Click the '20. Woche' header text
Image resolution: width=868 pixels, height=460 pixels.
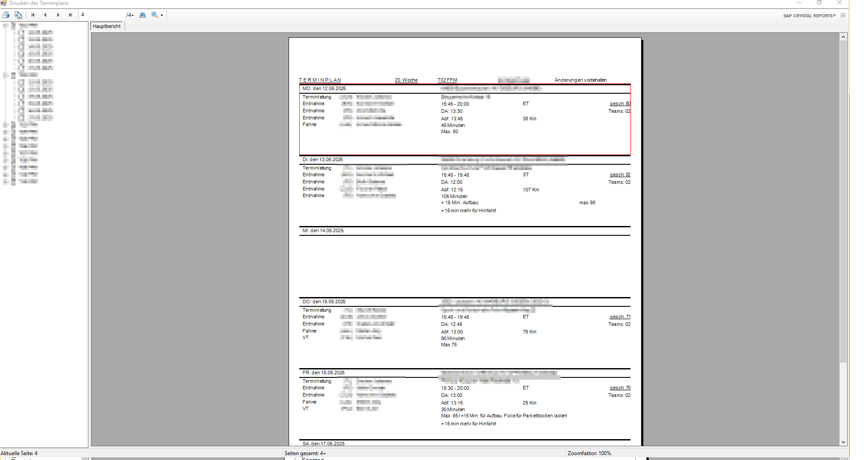pyautogui.click(x=406, y=80)
